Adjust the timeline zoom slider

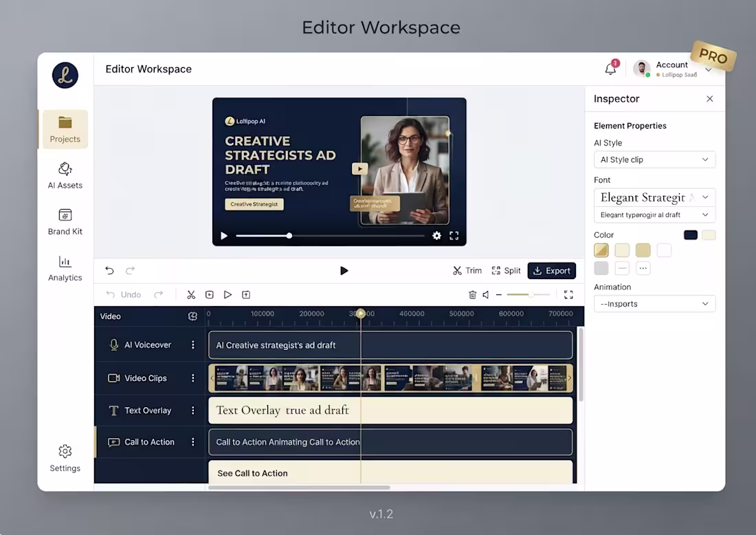(x=528, y=295)
